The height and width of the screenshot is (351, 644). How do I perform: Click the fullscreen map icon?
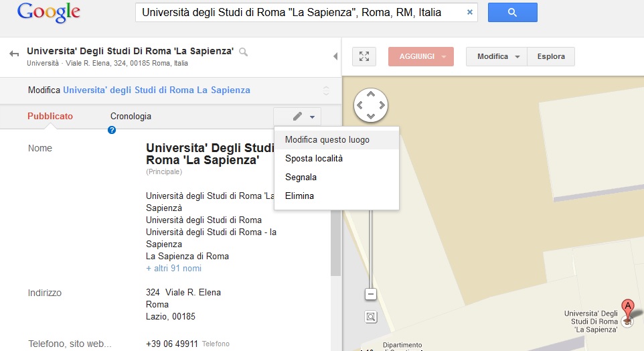click(364, 56)
